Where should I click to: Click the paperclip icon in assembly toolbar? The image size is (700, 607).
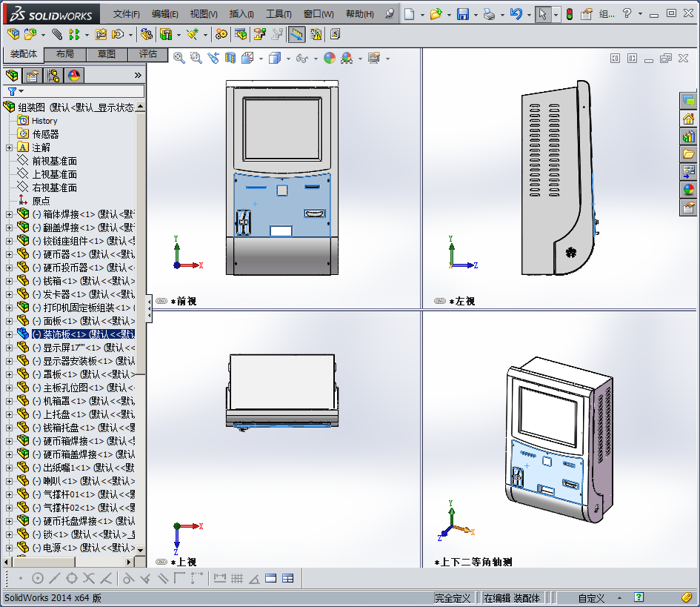(x=57, y=34)
